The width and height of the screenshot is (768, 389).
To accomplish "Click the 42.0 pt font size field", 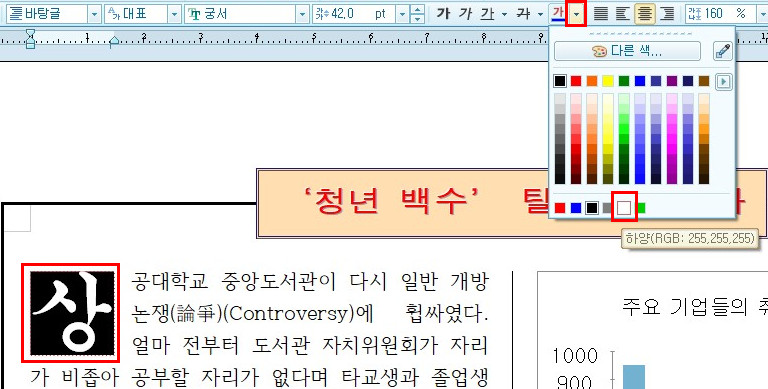I will [x=354, y=14].
